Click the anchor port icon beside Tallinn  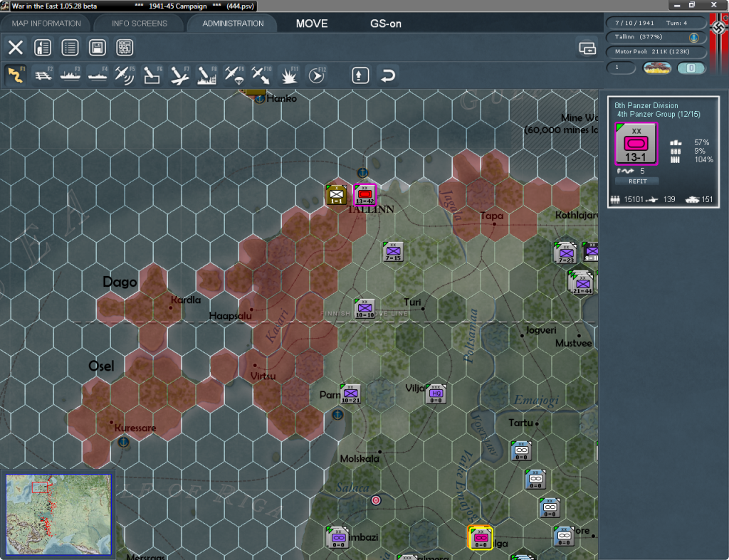(x=693, y=37)
